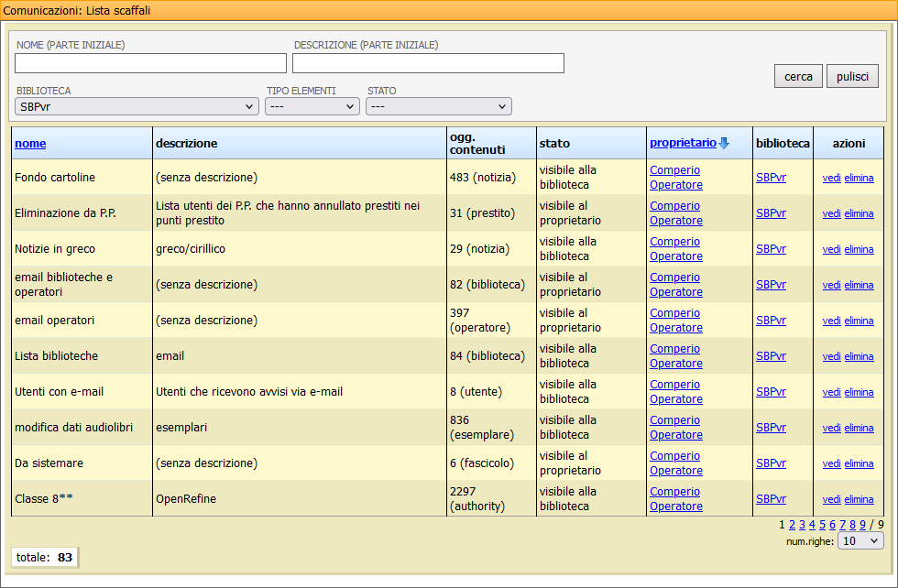Open the Stato filter dropdown
Viewport: 898px width, 588px height.
(x=438, y=106)
